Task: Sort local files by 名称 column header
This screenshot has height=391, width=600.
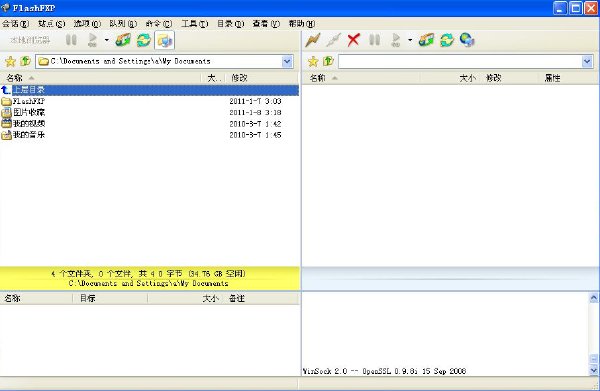Action: click(x=101, y=78)
